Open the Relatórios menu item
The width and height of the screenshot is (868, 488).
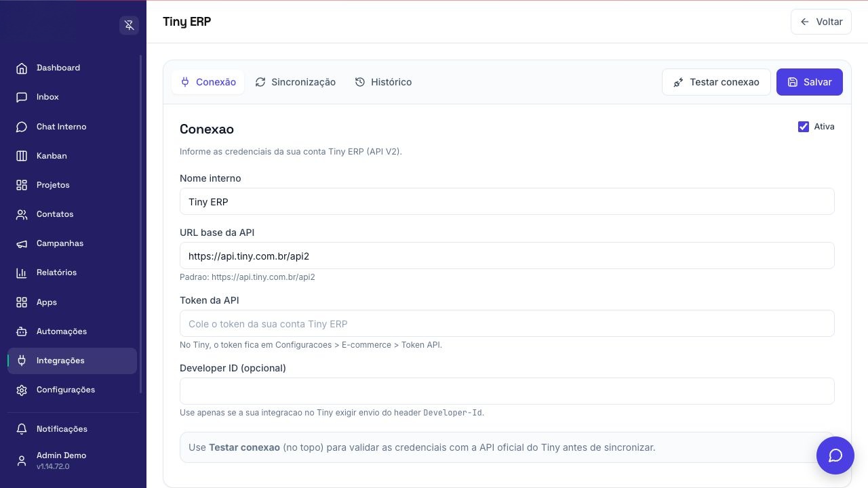(72, 272)
